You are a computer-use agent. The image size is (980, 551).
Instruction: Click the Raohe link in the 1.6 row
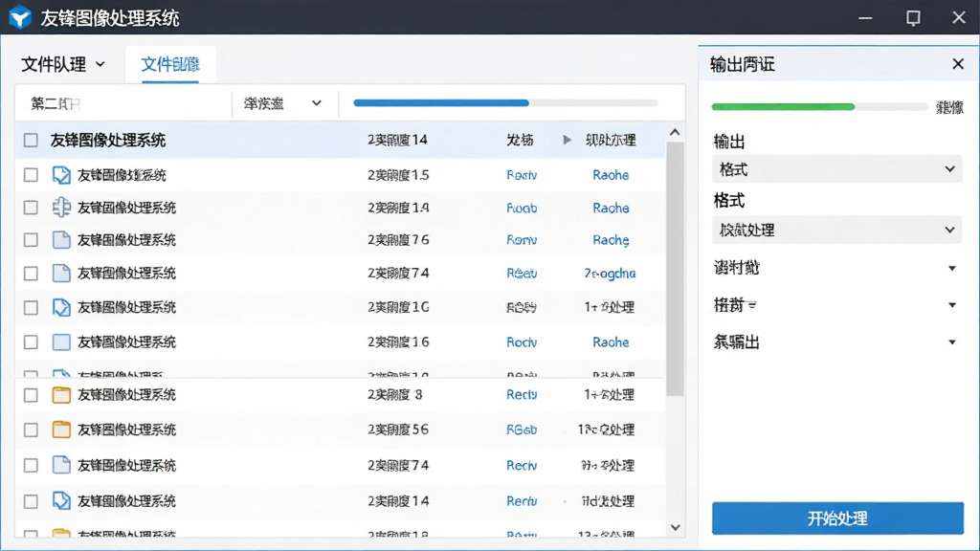(611, 342)
